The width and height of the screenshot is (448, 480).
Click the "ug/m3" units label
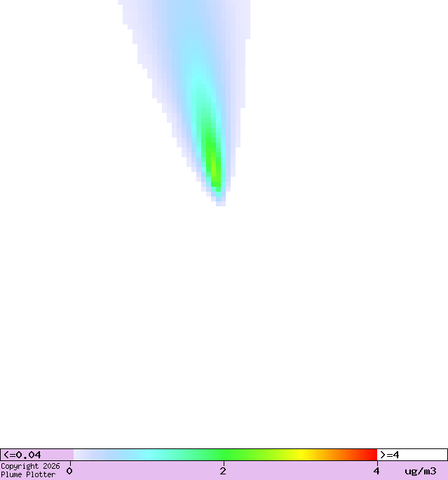click(x=420, y=471)
